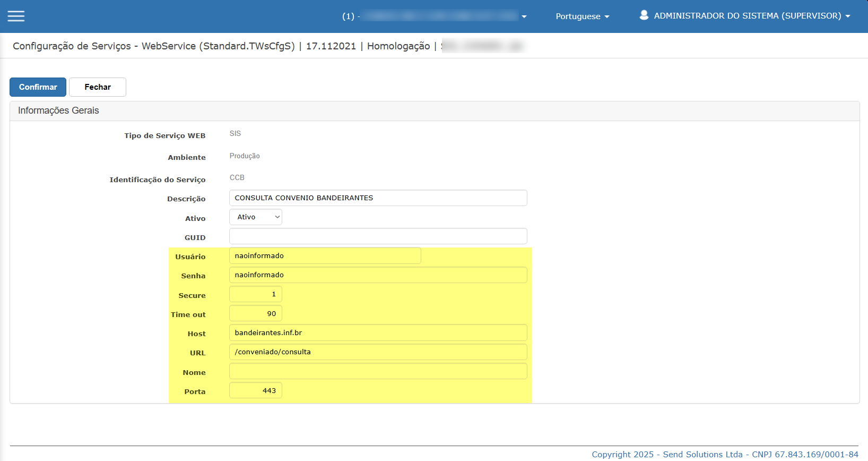Click the Time out field showing 90
Viewport: 868px width, 461px height.
tap(256, 313)
